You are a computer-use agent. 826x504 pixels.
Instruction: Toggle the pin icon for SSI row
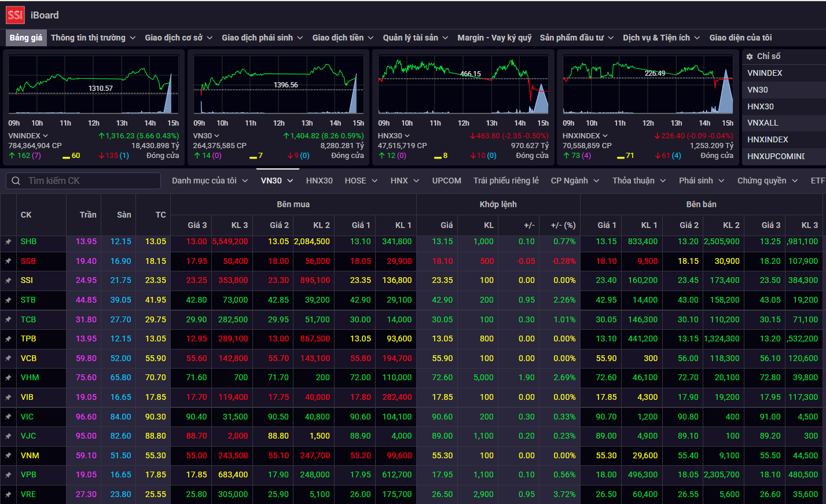point(8,281)
